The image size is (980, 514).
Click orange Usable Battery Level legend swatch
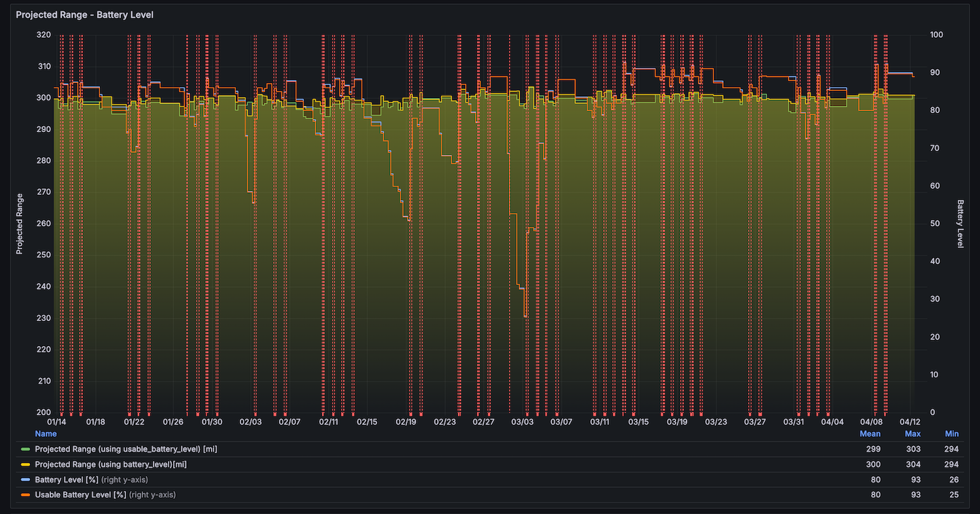(25, 495)
